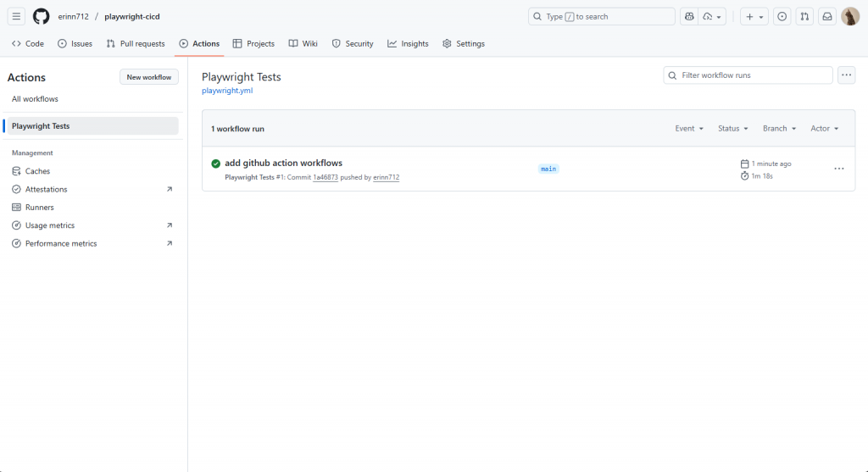Focus the Filter workflow runs field

(748, 75)
